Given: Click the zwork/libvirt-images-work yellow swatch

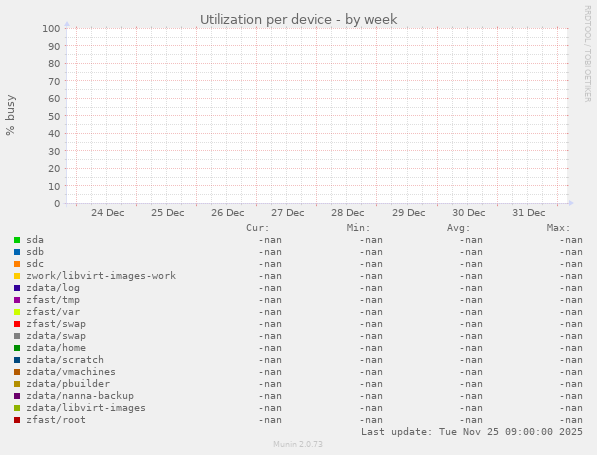Looking at the screenshot, I should click(17, 276).
